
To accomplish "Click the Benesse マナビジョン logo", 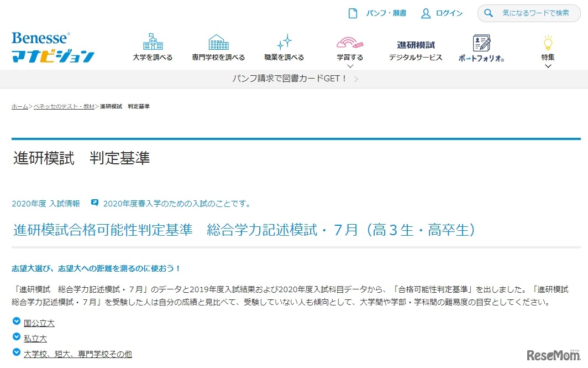I will (52, 47).
